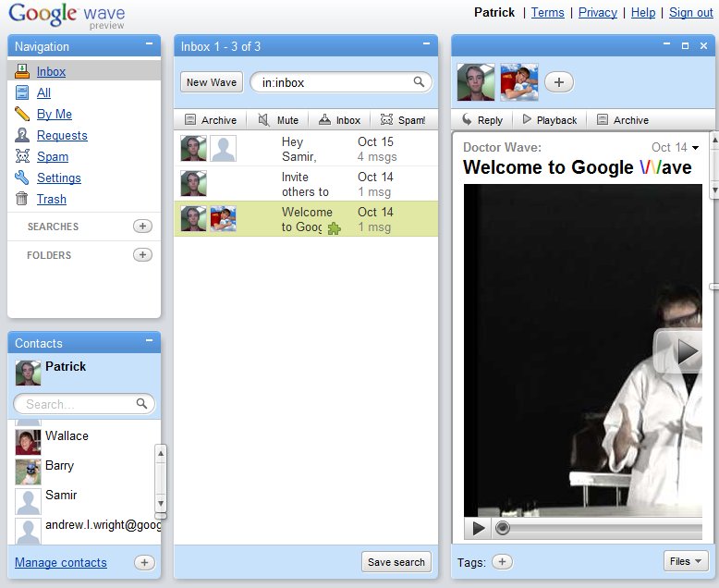Image resolution: width=719 pixels, height=588 pixels.
Task: Click the Inbox tray icon in Navigation
Action: 22,71
